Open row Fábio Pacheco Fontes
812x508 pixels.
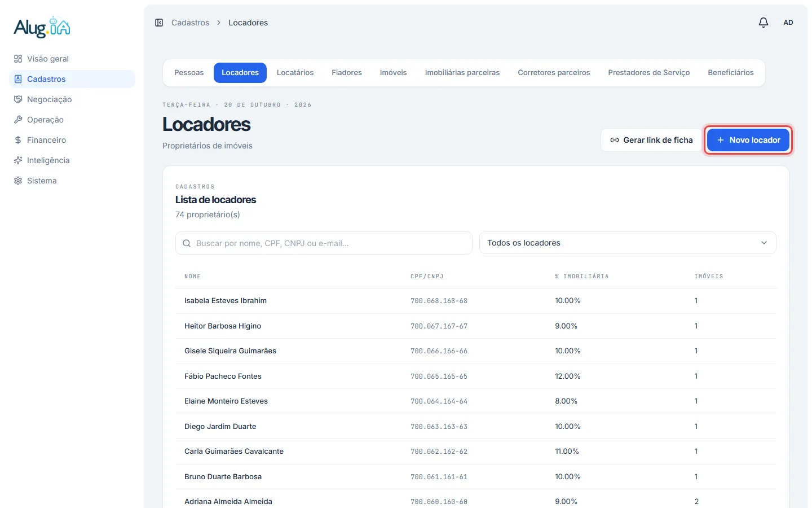(476, 376)
